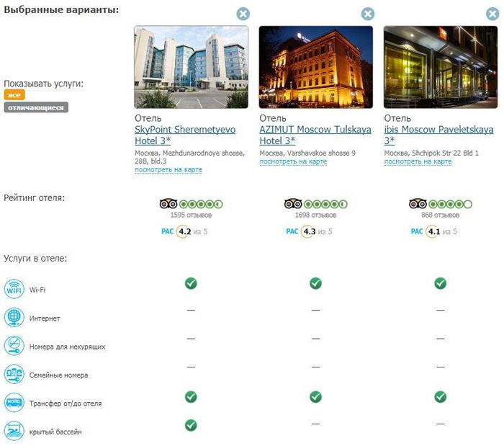504x446 pixels.
Task: Remove AZIMUT Moscow Tulskaya from comparison
Action: (368, 14)
